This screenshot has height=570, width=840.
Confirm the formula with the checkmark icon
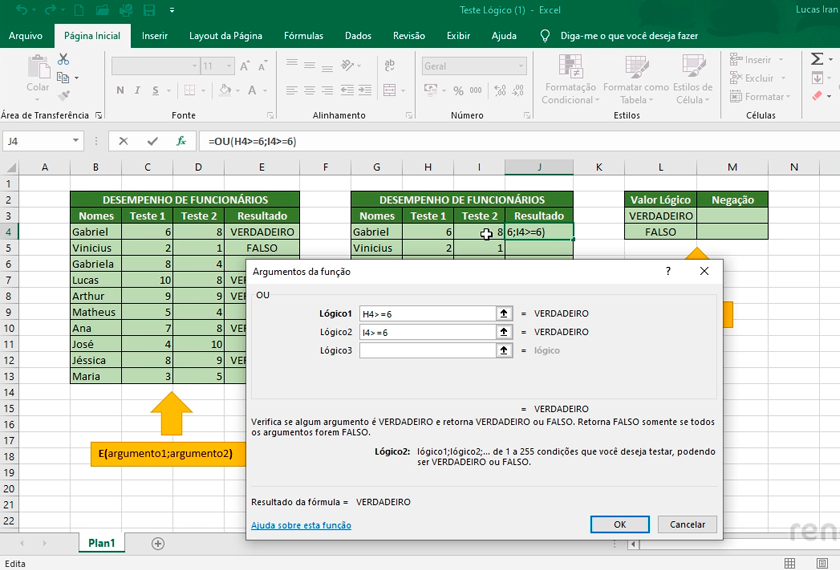point(152,141)
